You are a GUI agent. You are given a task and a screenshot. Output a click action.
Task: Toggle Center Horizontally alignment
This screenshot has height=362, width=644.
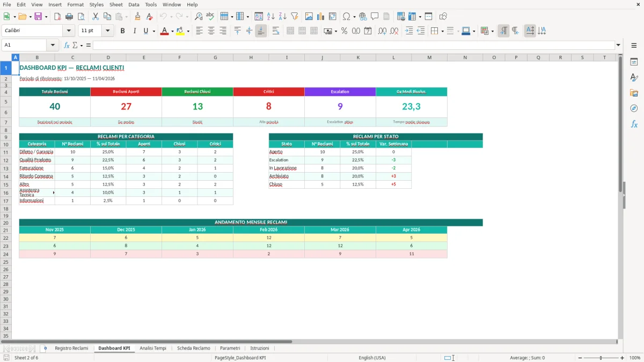pyautogui.click(x=211, y=31)
